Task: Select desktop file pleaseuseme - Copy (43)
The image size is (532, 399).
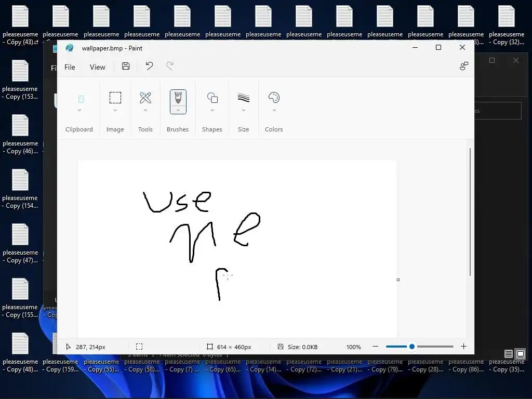Action: tap(20, 25)
